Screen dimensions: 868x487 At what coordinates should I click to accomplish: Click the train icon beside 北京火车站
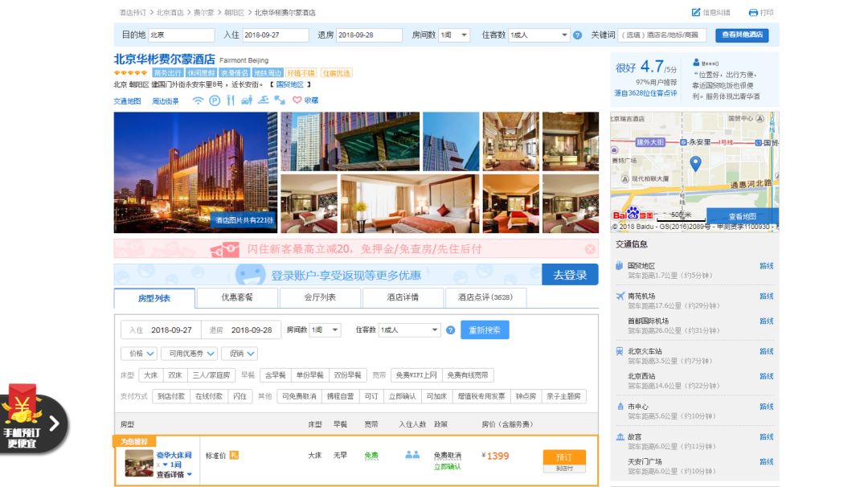(620, 351)
